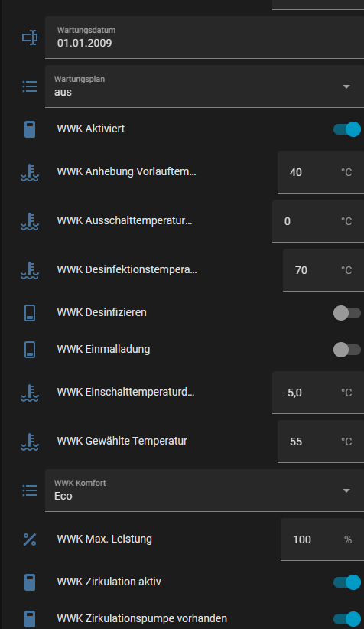Click the icon next to WWK Zirkulation aktiv
Viewport: 364px width, 629px height.
point(30,582)
